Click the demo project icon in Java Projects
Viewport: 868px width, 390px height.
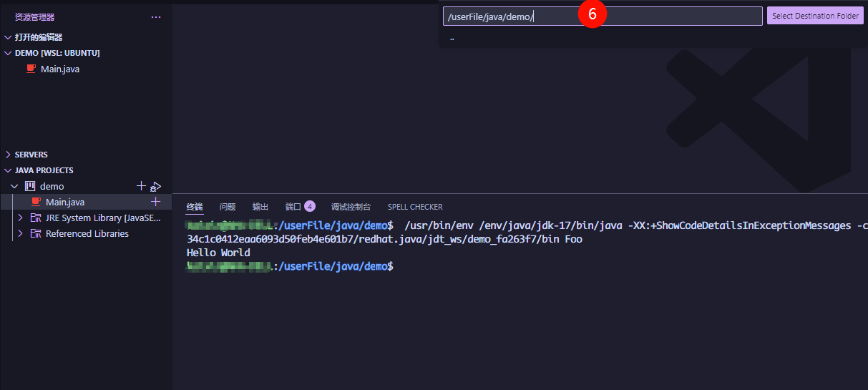pos(30,186)
